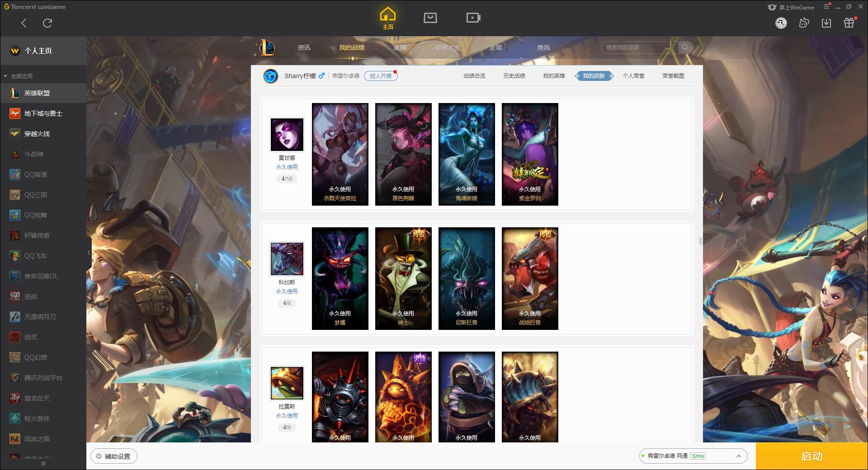Switch to the 资讯 tab

[x=304, y=47]
